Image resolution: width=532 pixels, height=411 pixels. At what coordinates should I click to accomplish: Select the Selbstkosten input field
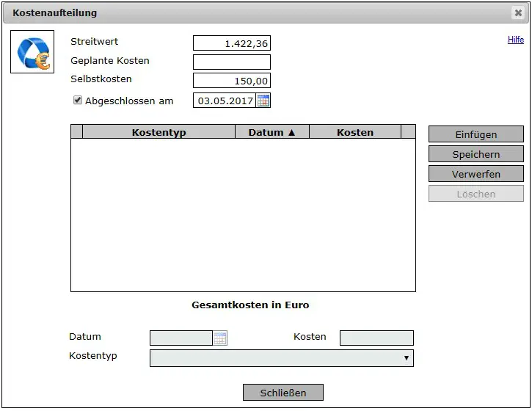click(x=231, y=81)
